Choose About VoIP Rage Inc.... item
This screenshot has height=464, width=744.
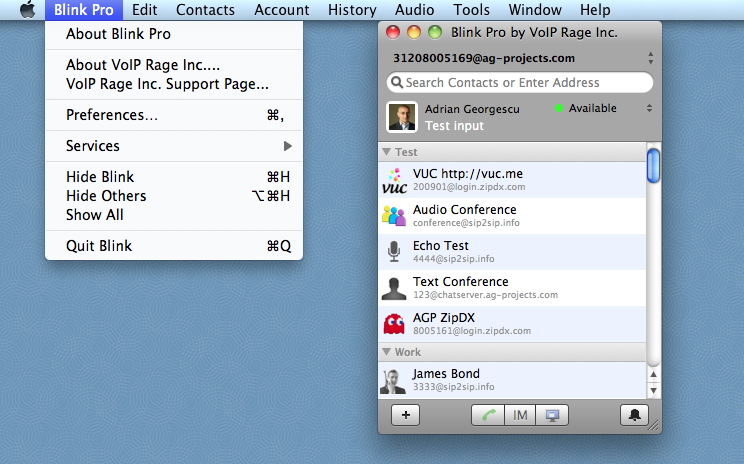[174, 65]
